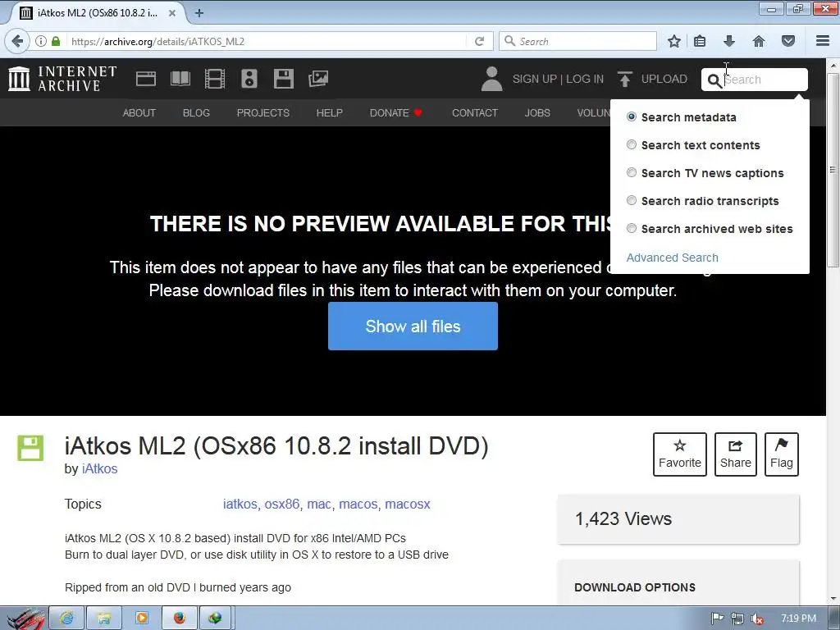Show bookmarks list icon
The image size is (840, 630).
coord(700,41)
